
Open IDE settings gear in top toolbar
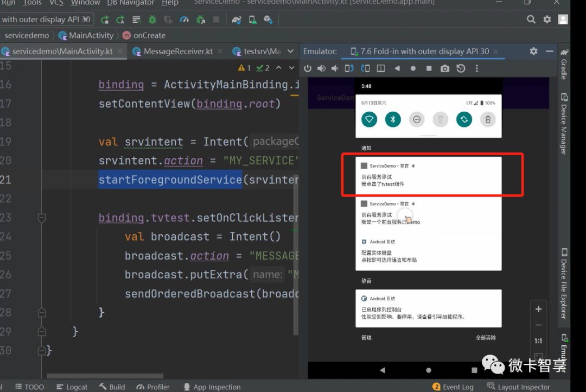click(x=547, y=20)
